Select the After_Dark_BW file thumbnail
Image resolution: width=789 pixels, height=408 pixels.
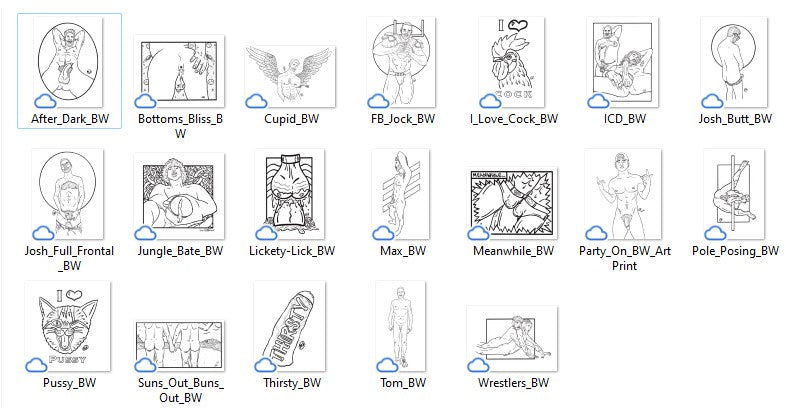(x=69, y=62)
